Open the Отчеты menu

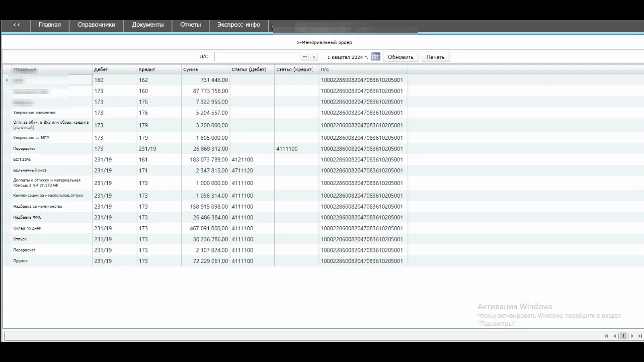[x=191, y=25]
